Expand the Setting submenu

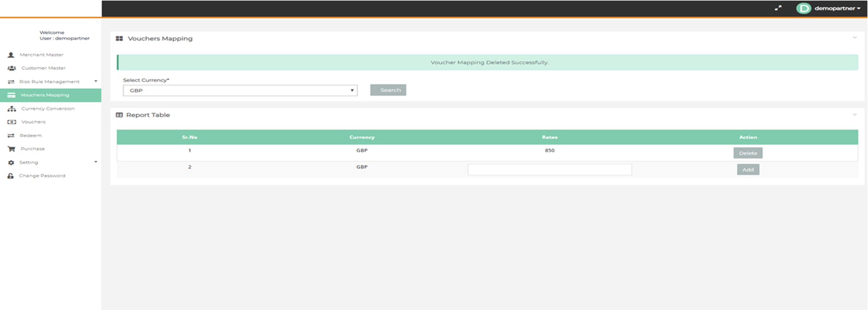click(95, 162)
